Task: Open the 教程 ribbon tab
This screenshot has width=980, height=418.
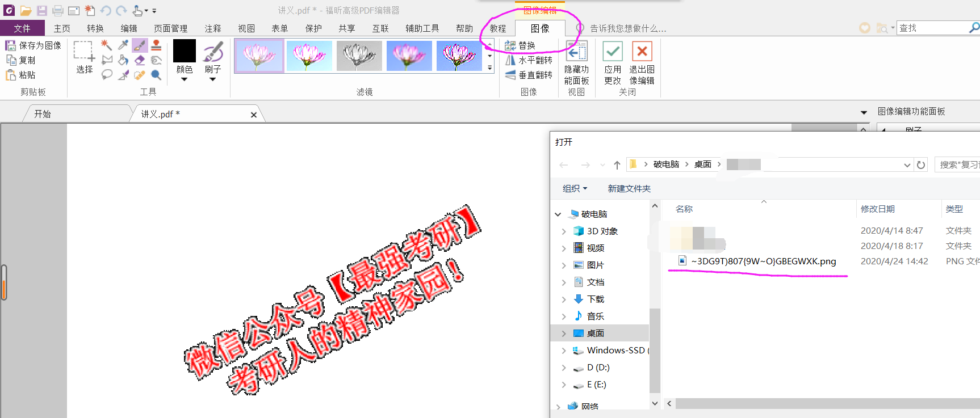Action: click(498, 28)
